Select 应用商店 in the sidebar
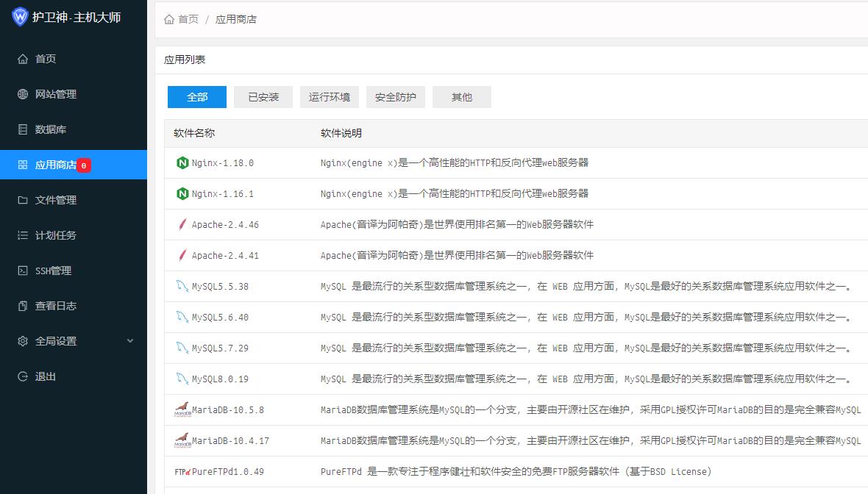This screenshot has width=868, height=494. [x=73, y=165]
